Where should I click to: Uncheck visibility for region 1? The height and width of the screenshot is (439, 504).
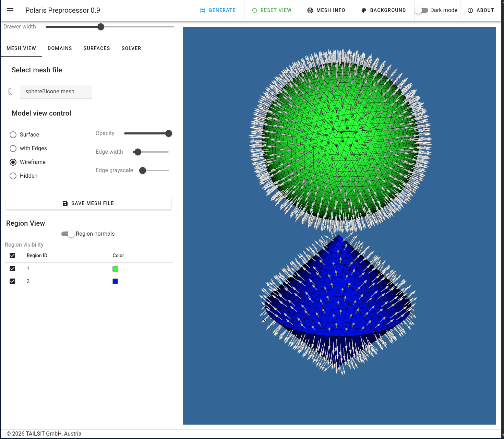(x=12, y=269)
